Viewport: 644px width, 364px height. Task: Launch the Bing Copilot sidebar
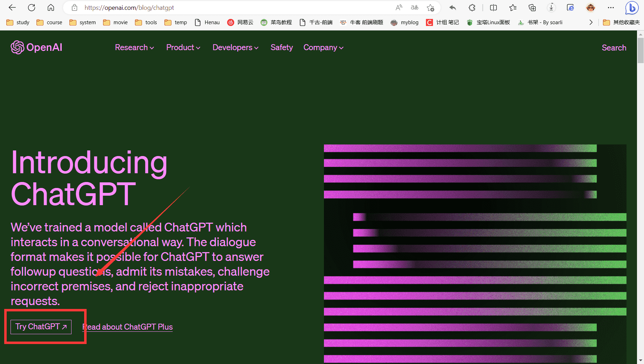click(632, 8)
